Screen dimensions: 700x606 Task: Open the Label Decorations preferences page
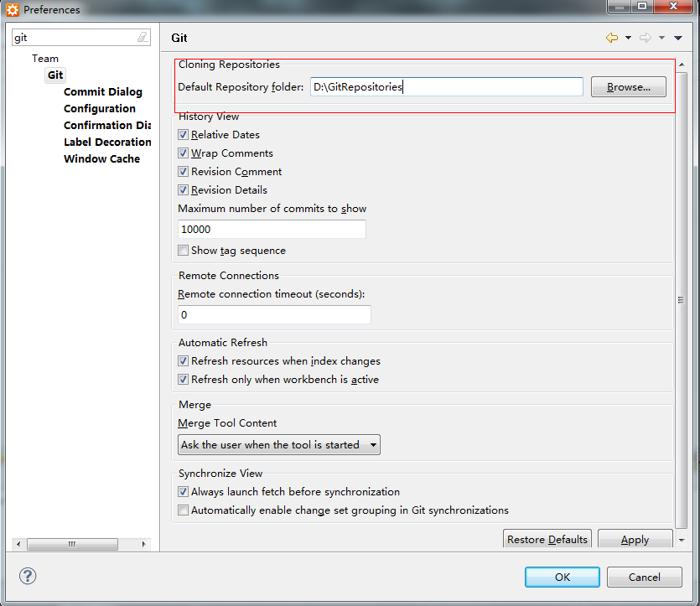click(x=107, y=142)
